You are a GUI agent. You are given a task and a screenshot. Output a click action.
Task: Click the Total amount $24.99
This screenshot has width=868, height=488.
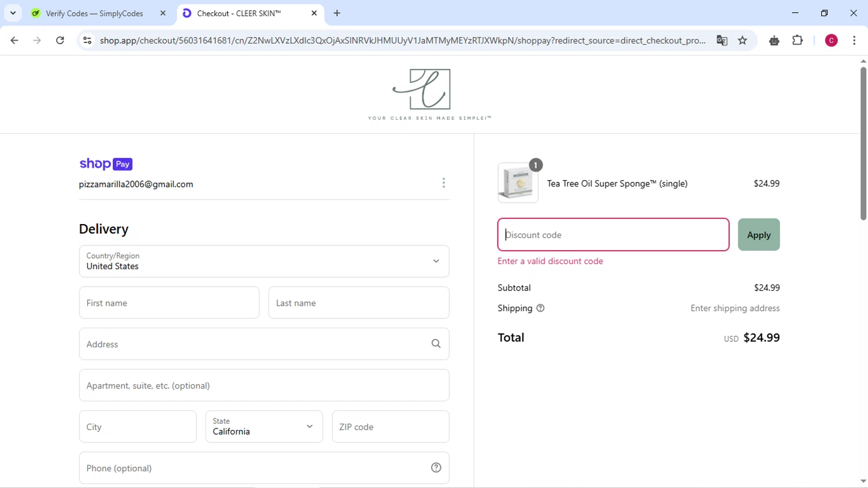pyautogui.click(x=762, y=337)
